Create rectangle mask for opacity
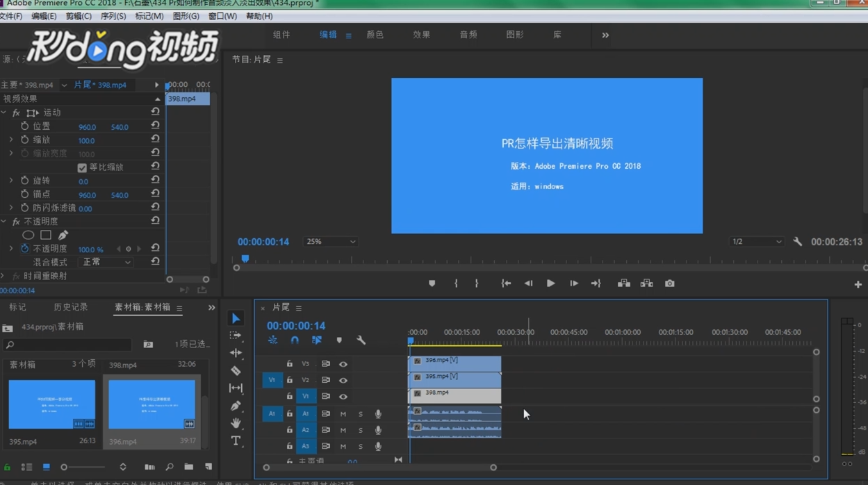Screen dimensions: 868x485 [46, 235]
